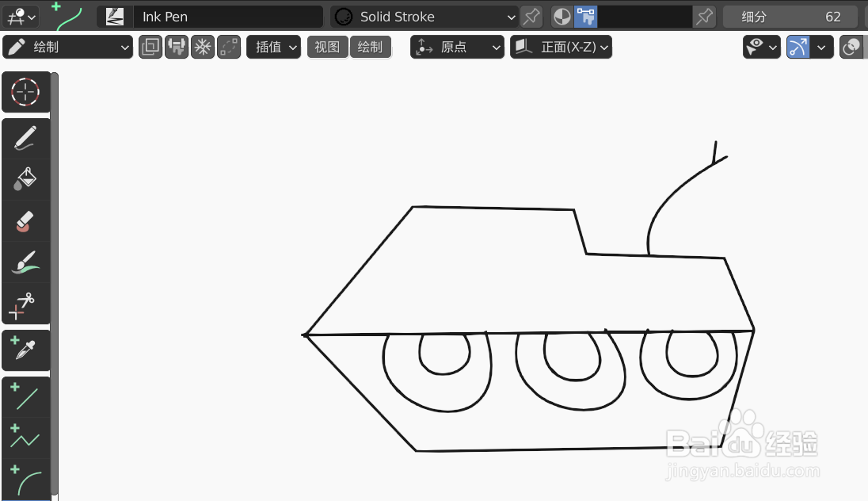Toggle multiframe editing icon

coord(229,47)
